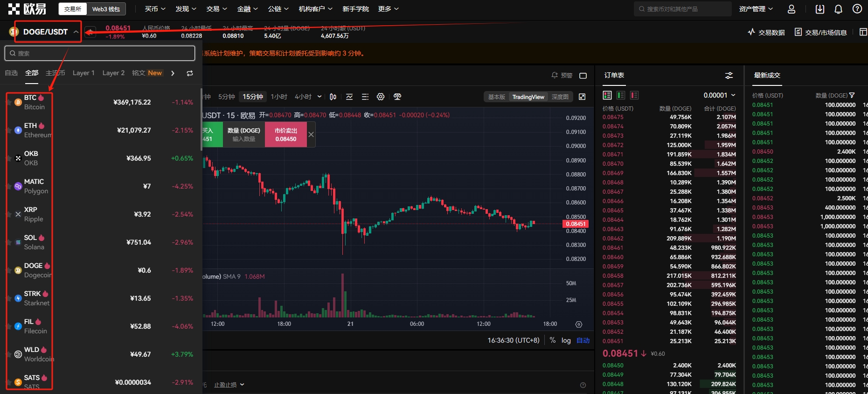The width and height of the screenshot is (868, 394).
Task: Open the user profile icon
Action: [792, 9]
